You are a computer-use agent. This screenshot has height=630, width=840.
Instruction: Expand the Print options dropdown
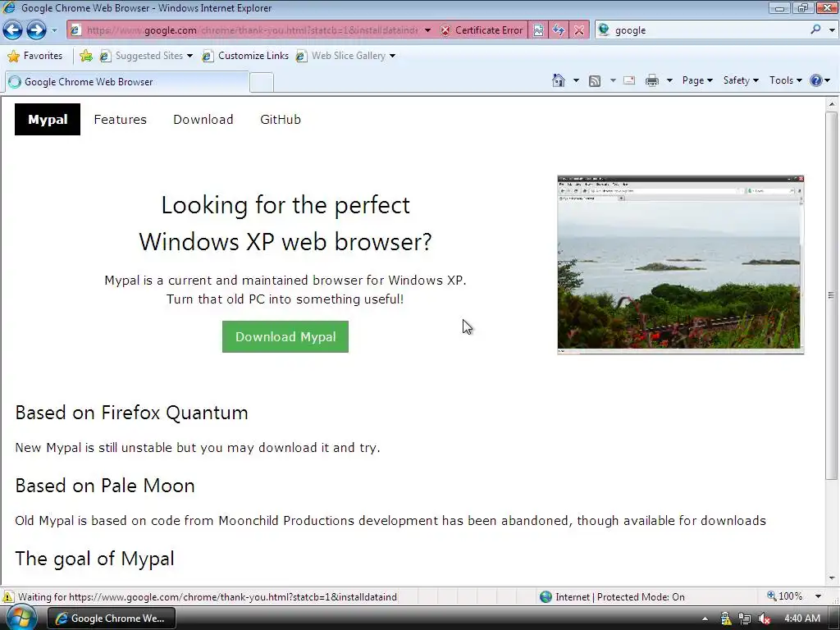[669, 80]
